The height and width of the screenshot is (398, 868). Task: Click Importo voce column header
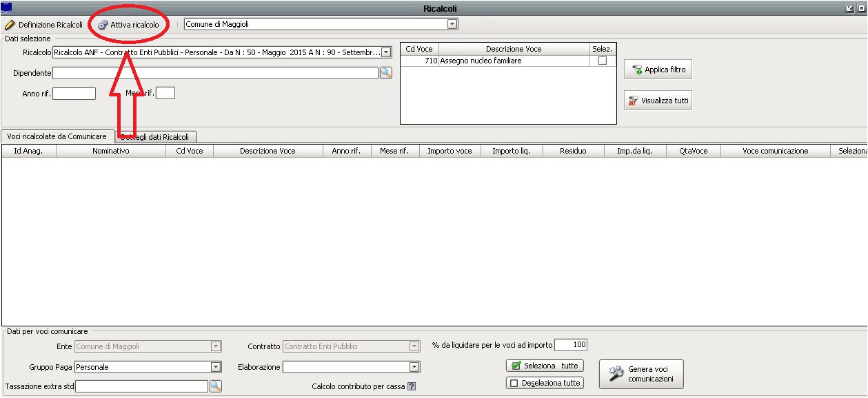(x=450, y=151)
